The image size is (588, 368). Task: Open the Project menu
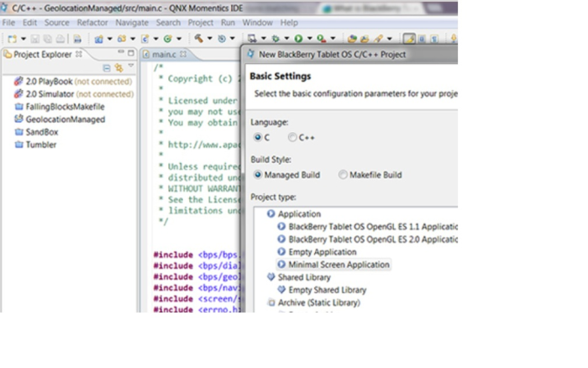click(x=201, y=23)
